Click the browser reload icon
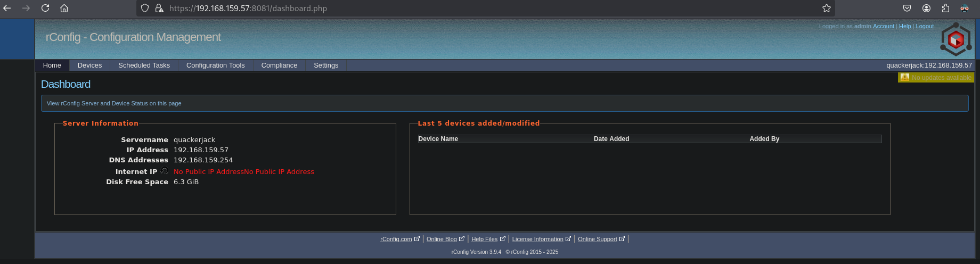 [x=45, y=8]
